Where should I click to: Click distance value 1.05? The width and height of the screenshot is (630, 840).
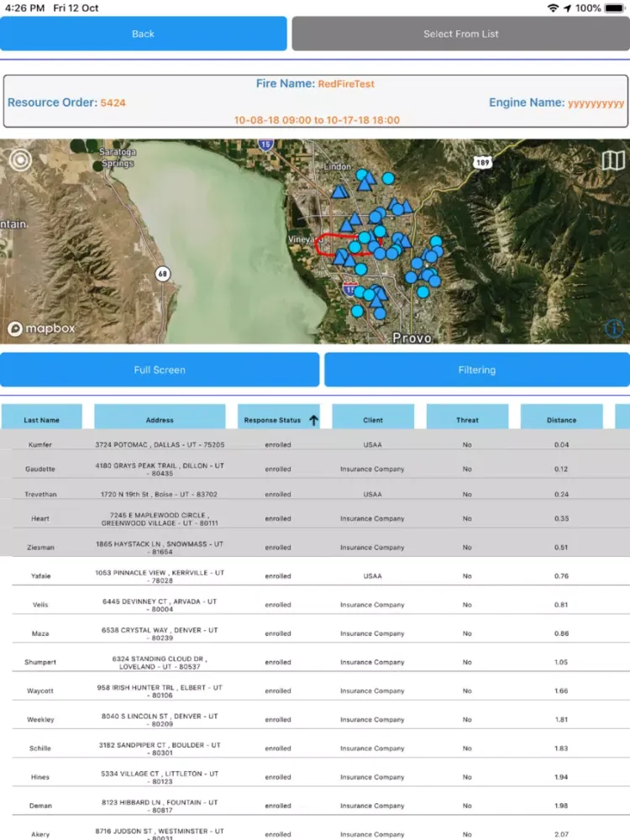pos(561,662)
